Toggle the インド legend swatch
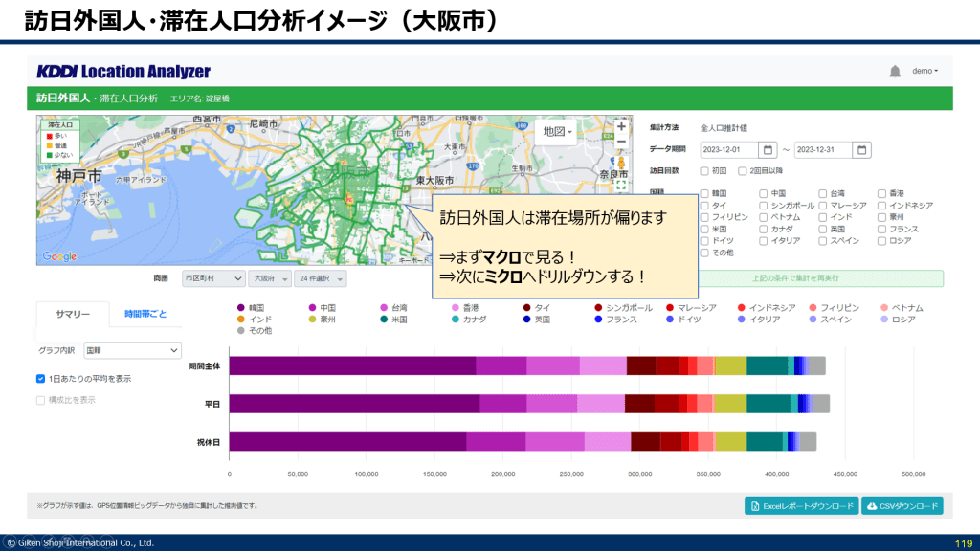The width and height of the screenshot is (980, 551). click(x=241, y=320)
